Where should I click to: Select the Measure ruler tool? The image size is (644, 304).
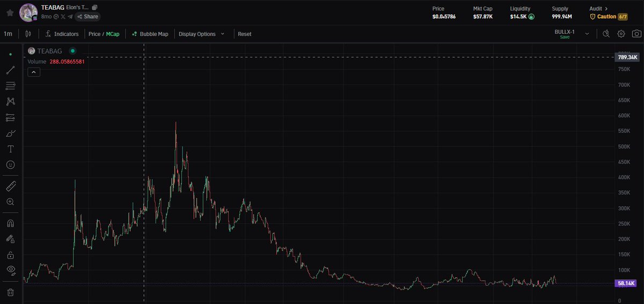11,186
